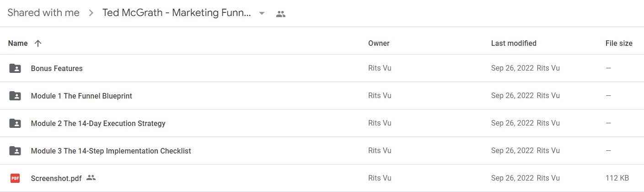
Task: Click the Module 3 shared folder icon
Action: pyautogui.click(x=15, y=151)
